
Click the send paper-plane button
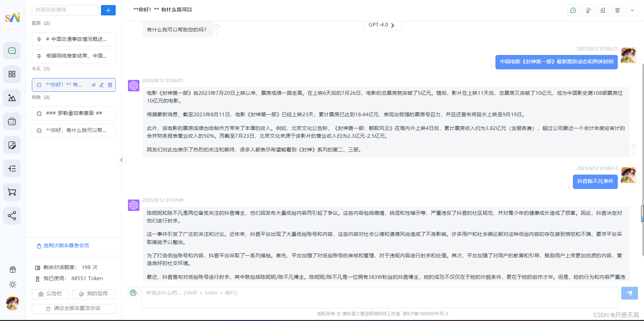click(x=629, y=293)
